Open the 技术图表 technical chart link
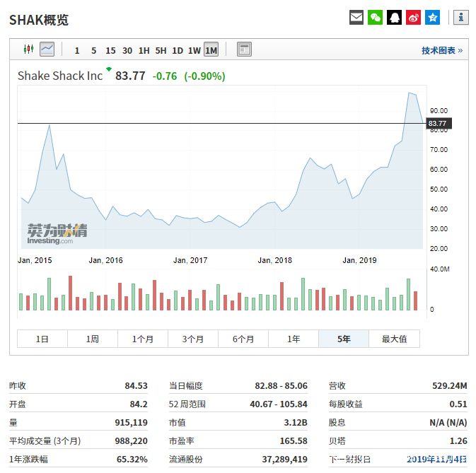 tap(441, 50)
